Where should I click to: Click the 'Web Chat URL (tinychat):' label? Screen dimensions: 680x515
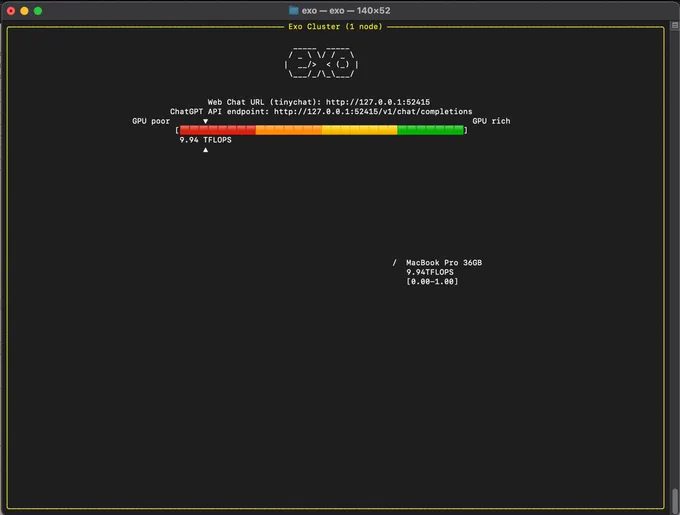point(264,102)
